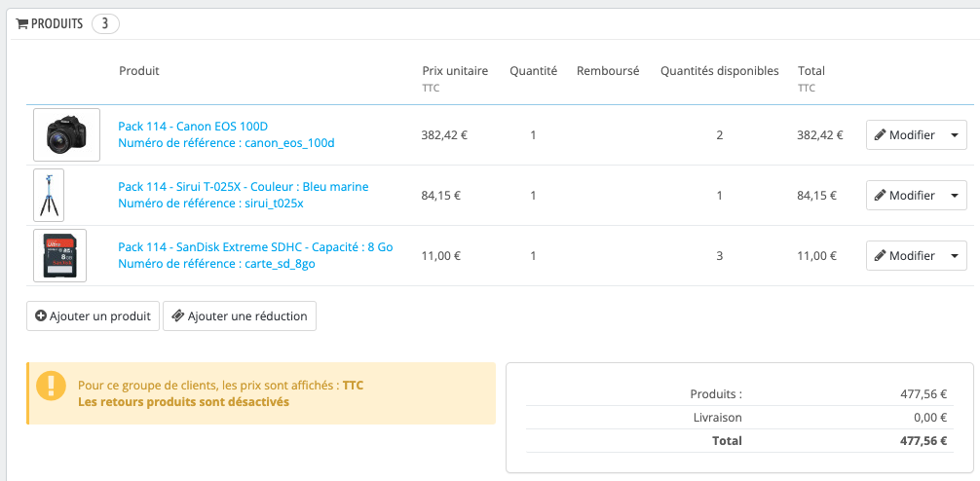
Task: Click the product count badge showing 3
Action: 105,24
